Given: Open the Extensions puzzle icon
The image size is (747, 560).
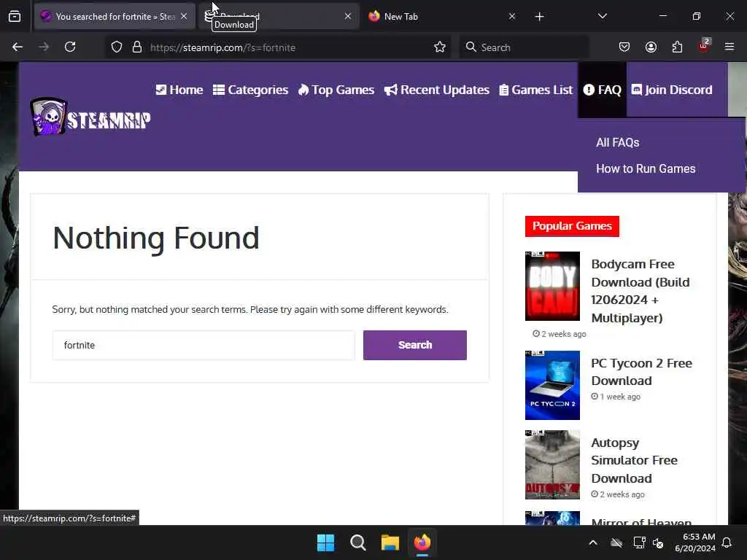Looking at the screenshot, I should 677,47.
